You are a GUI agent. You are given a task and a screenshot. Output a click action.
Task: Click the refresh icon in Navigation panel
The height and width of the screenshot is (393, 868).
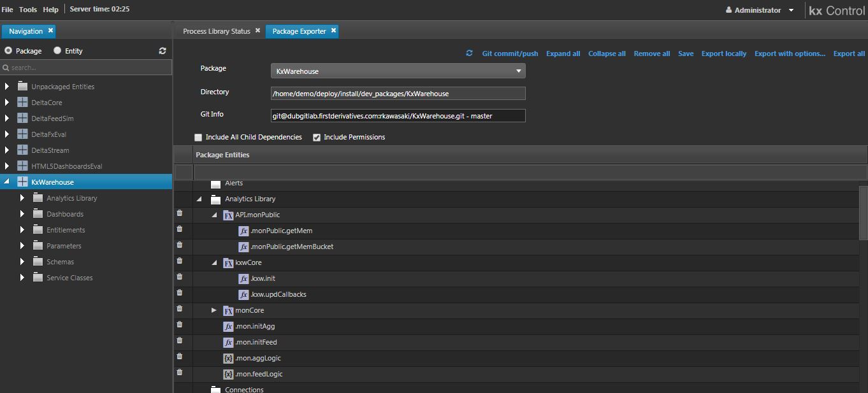(163, 51)
